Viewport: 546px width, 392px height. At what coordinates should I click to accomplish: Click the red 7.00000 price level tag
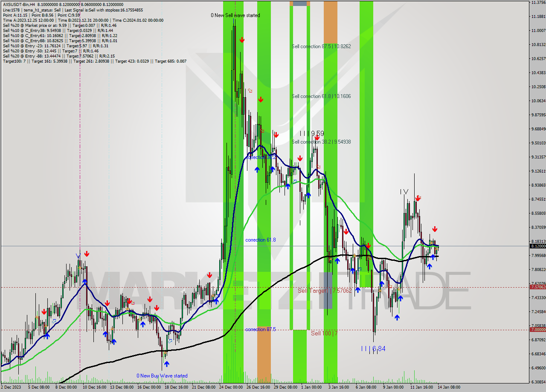(x=538, y=330)
